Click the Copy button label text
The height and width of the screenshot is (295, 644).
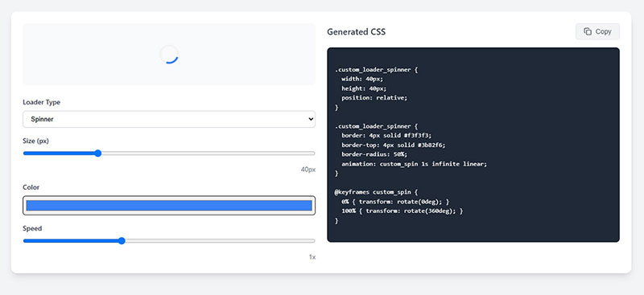click(603, 31)
